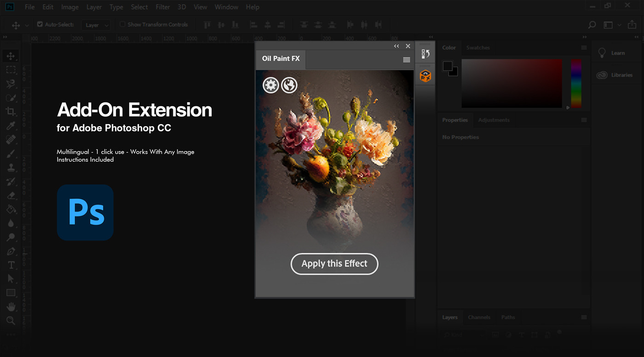Click the language globe in Oil Paint FX

click(x=289, y=85)
